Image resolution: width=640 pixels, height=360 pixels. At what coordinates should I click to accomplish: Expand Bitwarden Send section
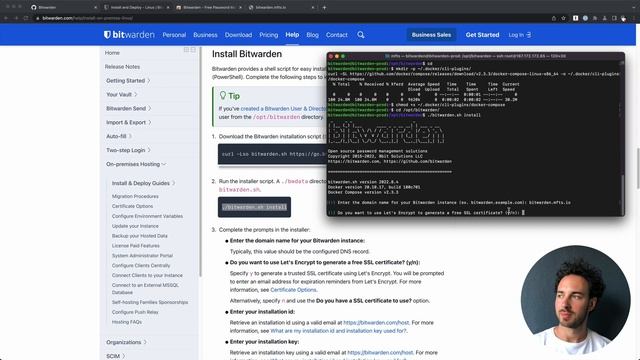tap(128, 108)
